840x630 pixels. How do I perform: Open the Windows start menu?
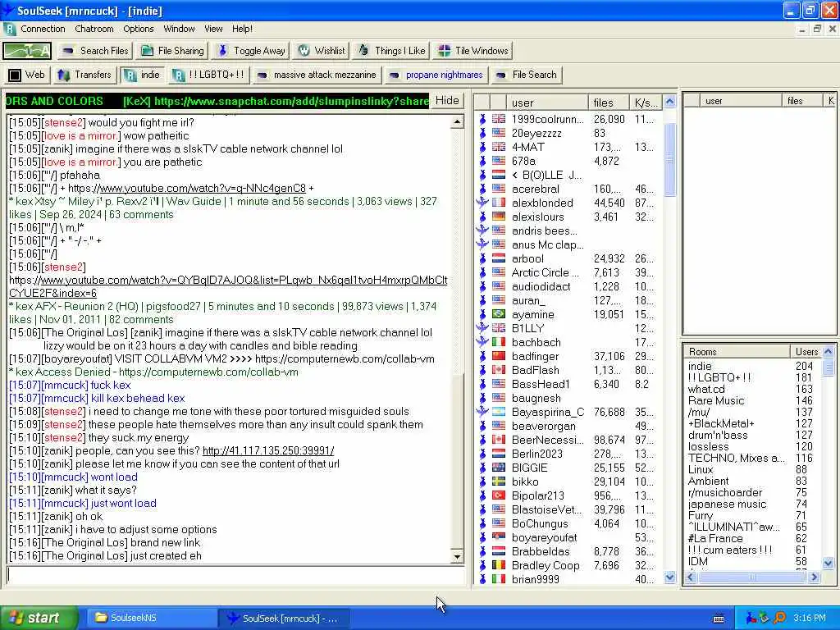coord(39,619)
